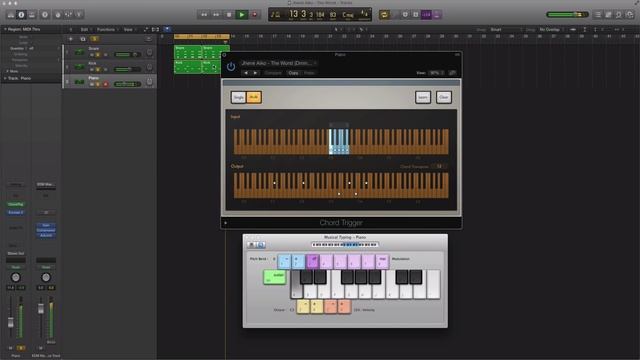Adjust the Snare track volume slider

pos(128,54)
